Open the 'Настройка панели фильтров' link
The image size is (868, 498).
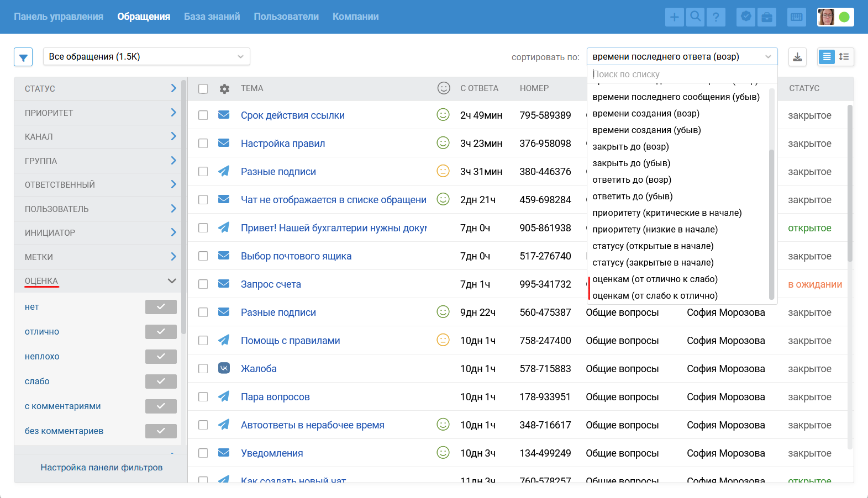(102, 468)
